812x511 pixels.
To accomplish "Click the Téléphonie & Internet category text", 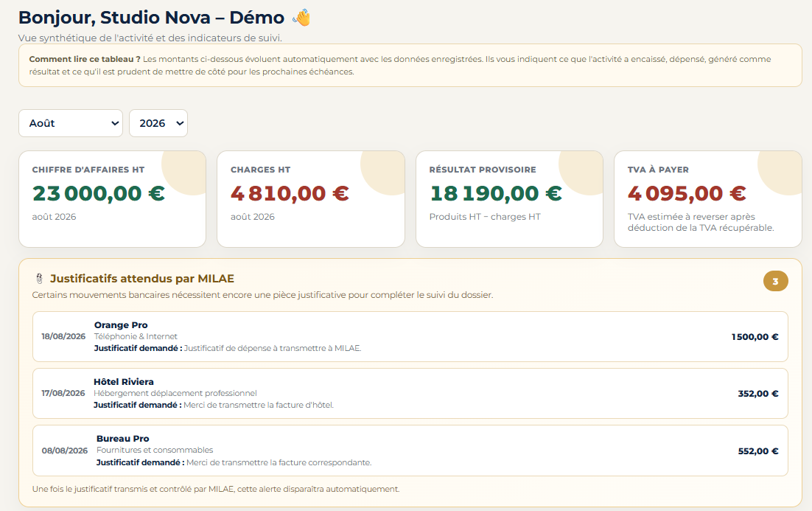I will pyautogui.click(x=136, y=336).
